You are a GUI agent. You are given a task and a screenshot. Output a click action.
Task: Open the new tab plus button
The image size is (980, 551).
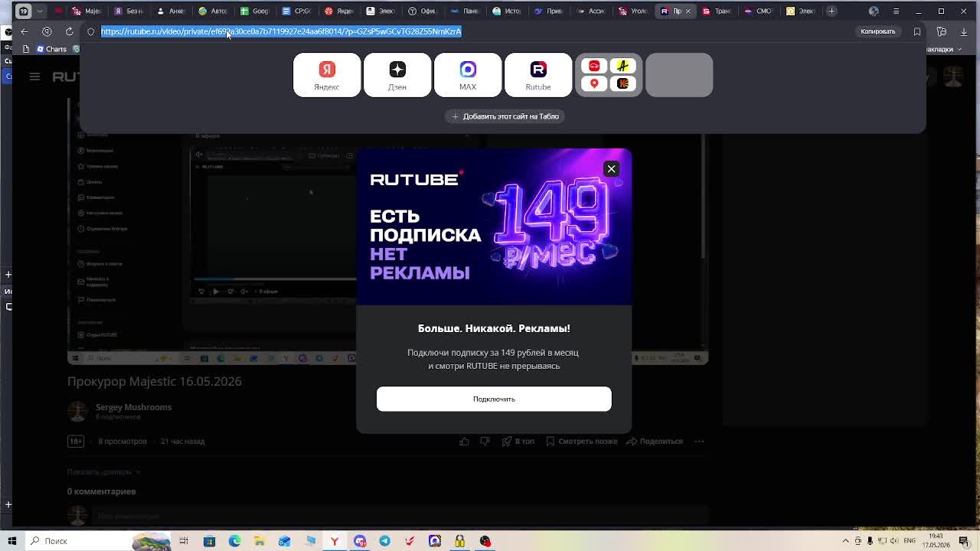[831, 11]
